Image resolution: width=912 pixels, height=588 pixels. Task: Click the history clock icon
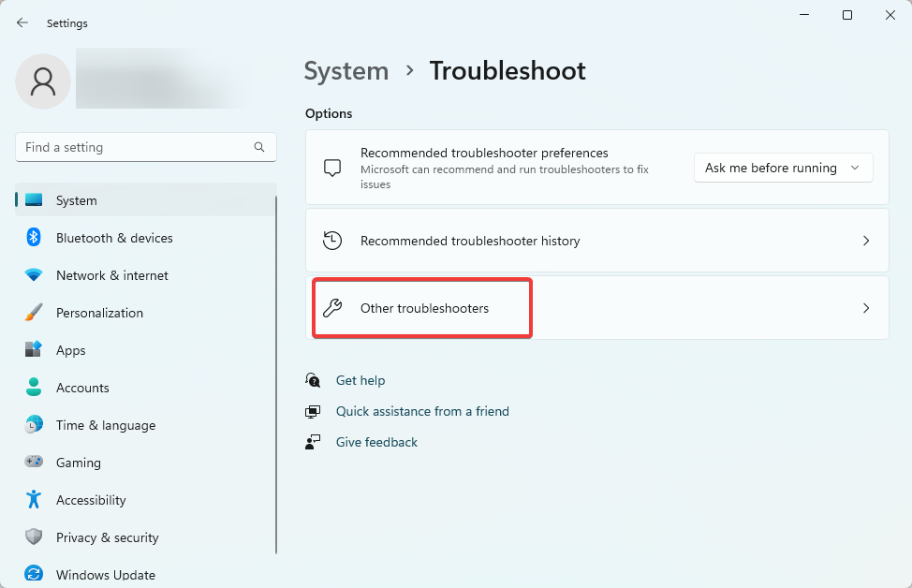[332, 241]
